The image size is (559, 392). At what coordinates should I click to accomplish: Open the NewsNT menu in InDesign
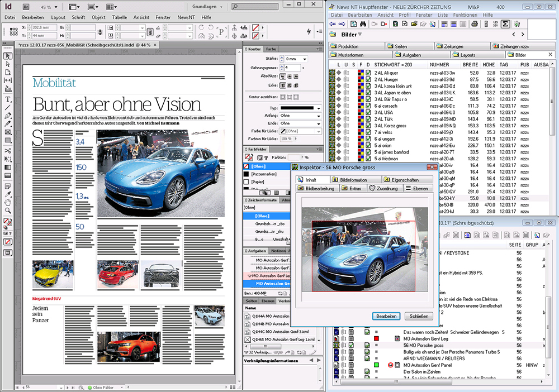[x=186, y=17]
